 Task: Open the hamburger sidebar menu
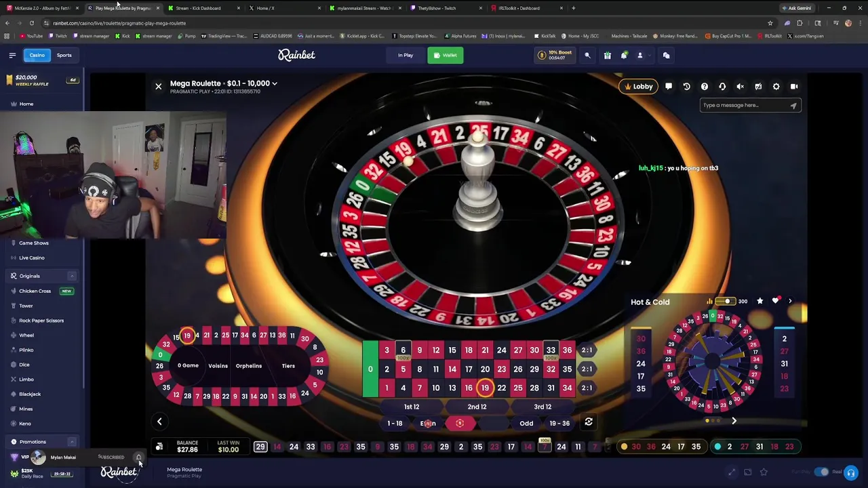12,56
